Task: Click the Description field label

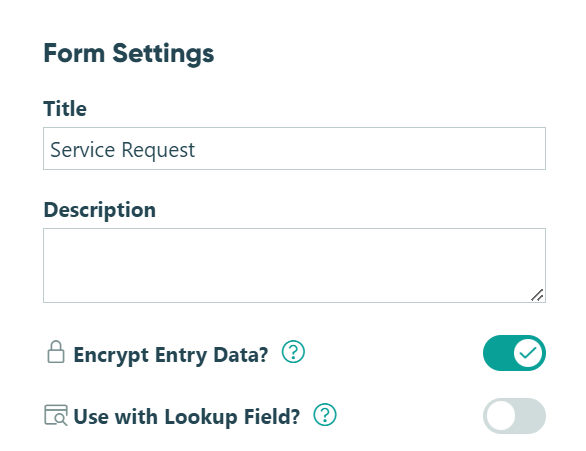Action: (x=100, y=210)
